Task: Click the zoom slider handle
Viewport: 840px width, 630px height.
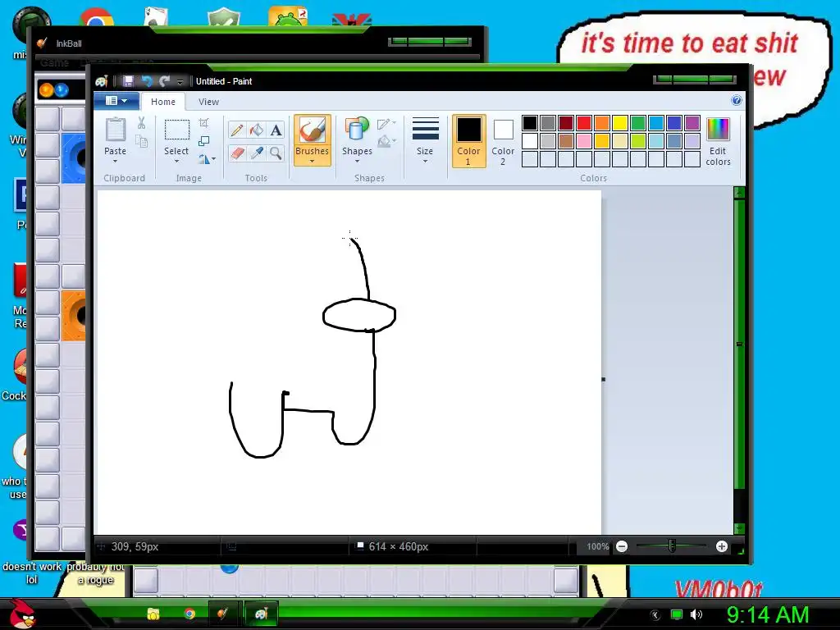Action: [x=672, y=546]
